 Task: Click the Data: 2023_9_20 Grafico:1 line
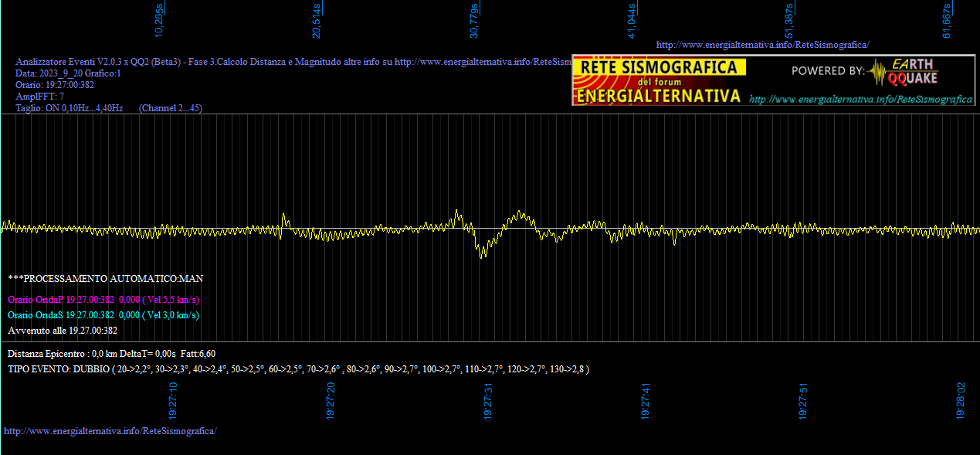68,73
